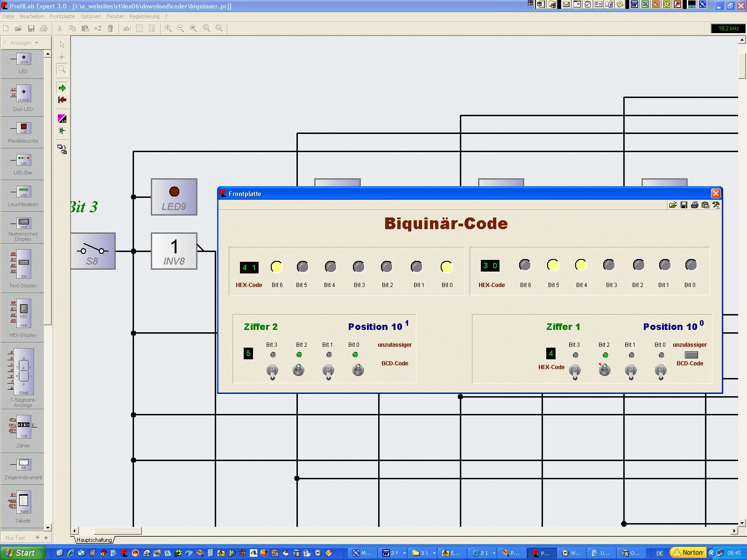Viewport: 747px width, 560px height.
Task: Click the INV8 inverter block
Action: [174, 251]
